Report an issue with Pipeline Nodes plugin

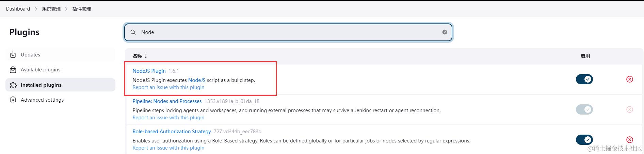[x=168, y=118]
